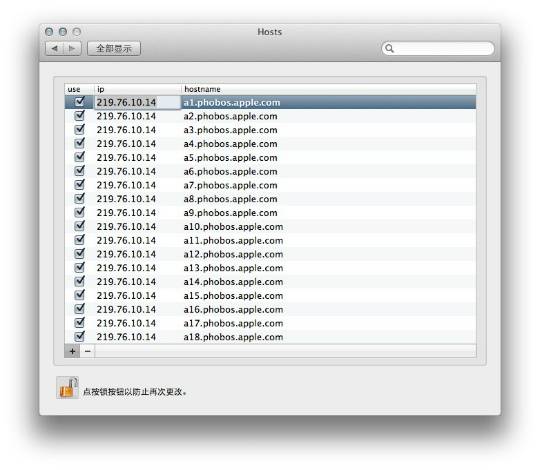Select hostname a10.phobos.apple.com

pos(233,227)
